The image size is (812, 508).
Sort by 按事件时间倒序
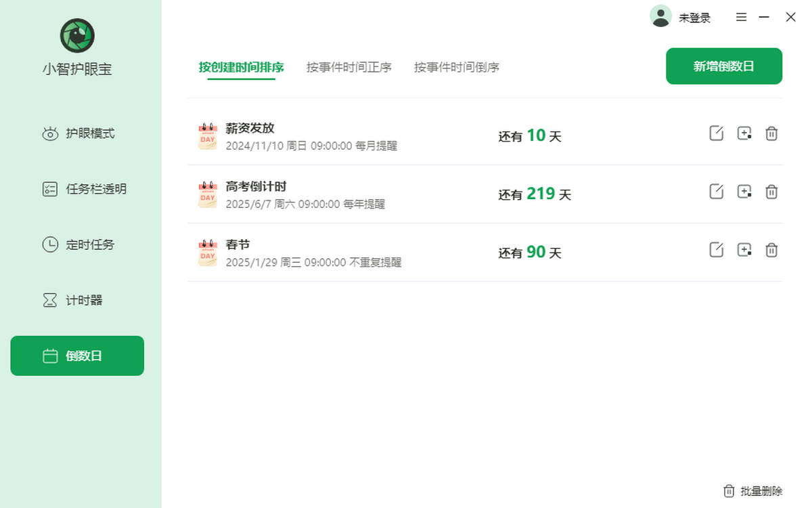point(457,67)
